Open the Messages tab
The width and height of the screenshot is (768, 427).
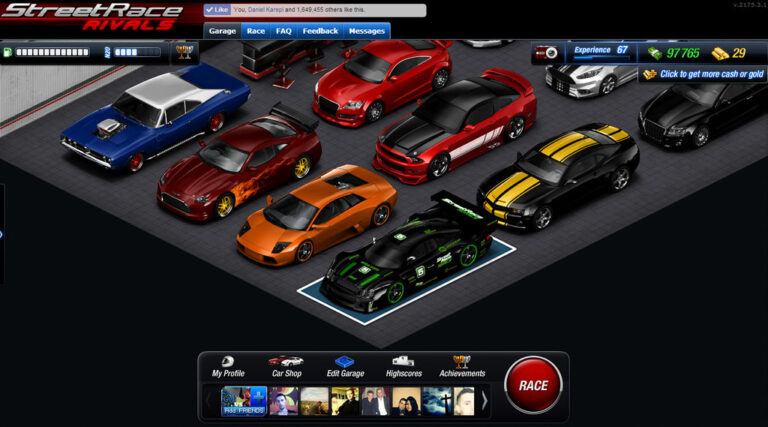click(x=366, y=31)
